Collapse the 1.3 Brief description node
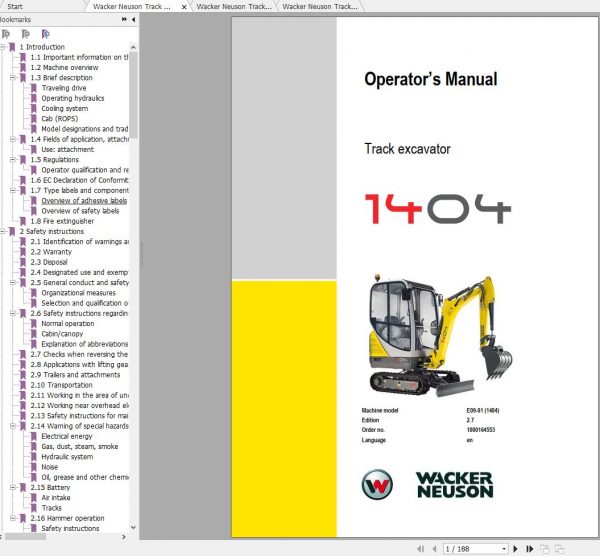Image resolution: width=600 pixels, height=556 pixels. pyautogui.click(x=13, y=78)
